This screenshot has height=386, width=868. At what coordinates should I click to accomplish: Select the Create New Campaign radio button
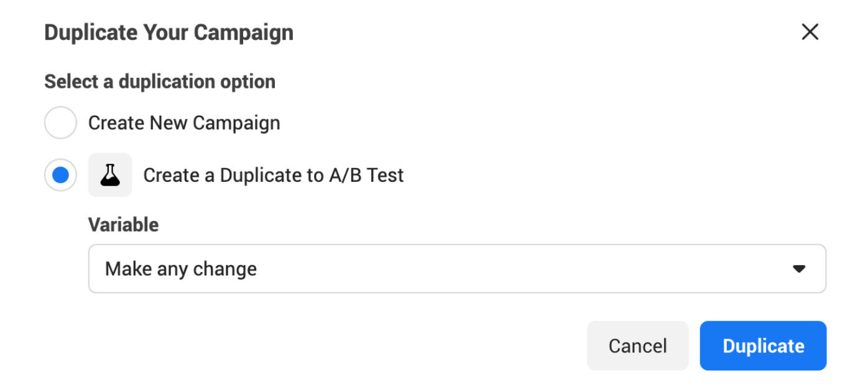coord(60,123)
